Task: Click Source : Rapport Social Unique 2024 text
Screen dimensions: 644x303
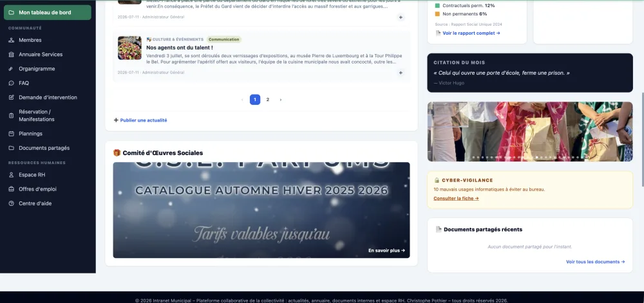Action: [x=468, y=24]
